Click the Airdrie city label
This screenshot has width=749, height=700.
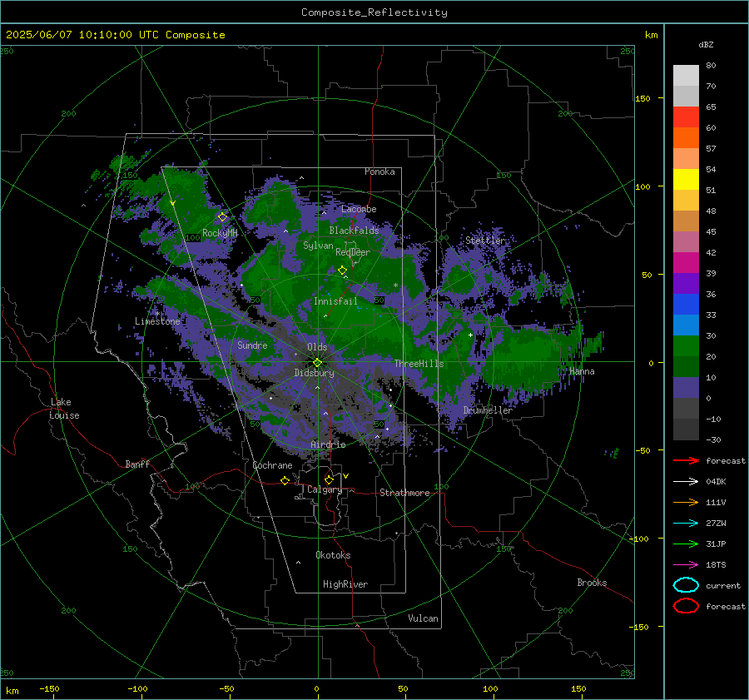tap(328, 444)
